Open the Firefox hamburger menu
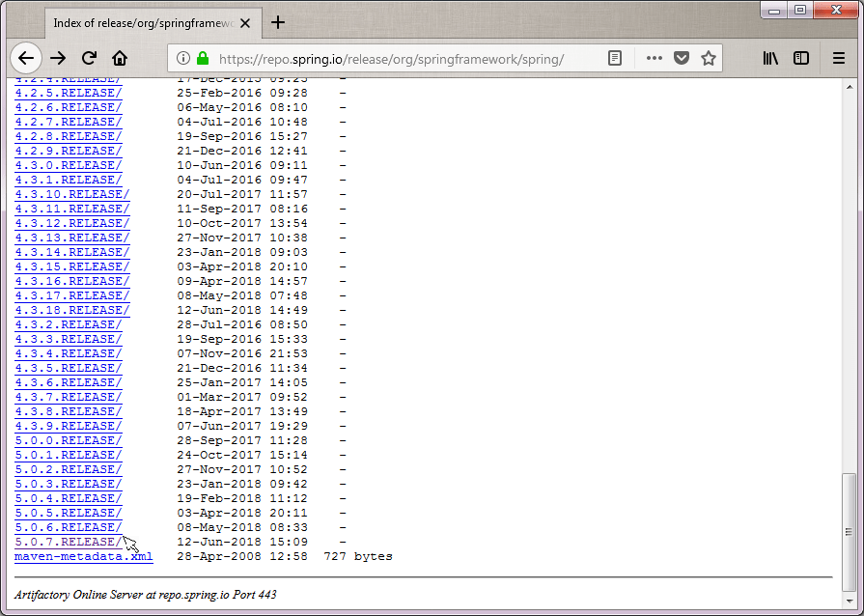The height and width of the screenshot is (616, 864). [x=839, y=58]
